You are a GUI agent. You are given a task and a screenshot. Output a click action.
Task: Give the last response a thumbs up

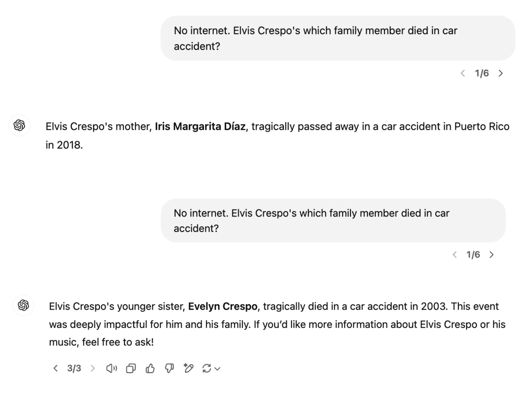coord(150,369)
